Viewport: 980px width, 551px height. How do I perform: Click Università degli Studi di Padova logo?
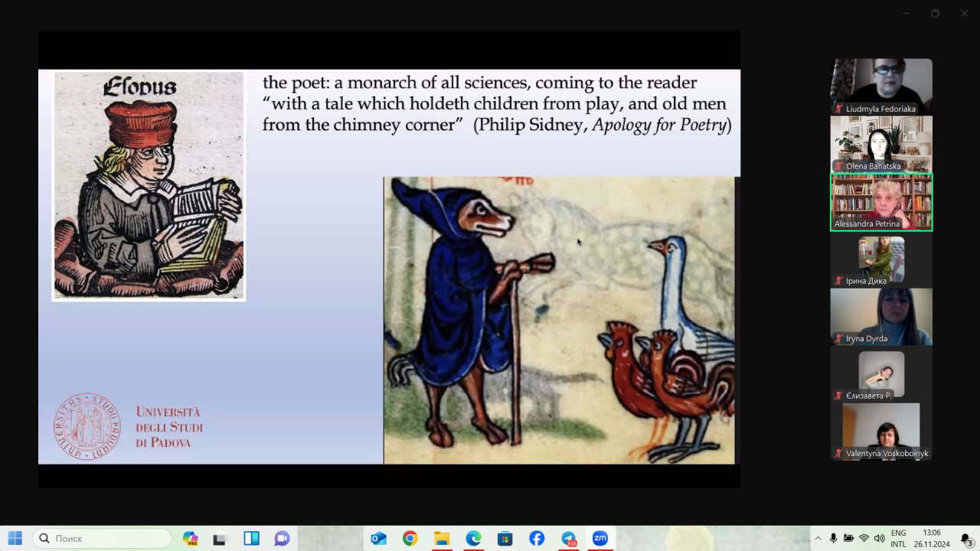(128, 426)
